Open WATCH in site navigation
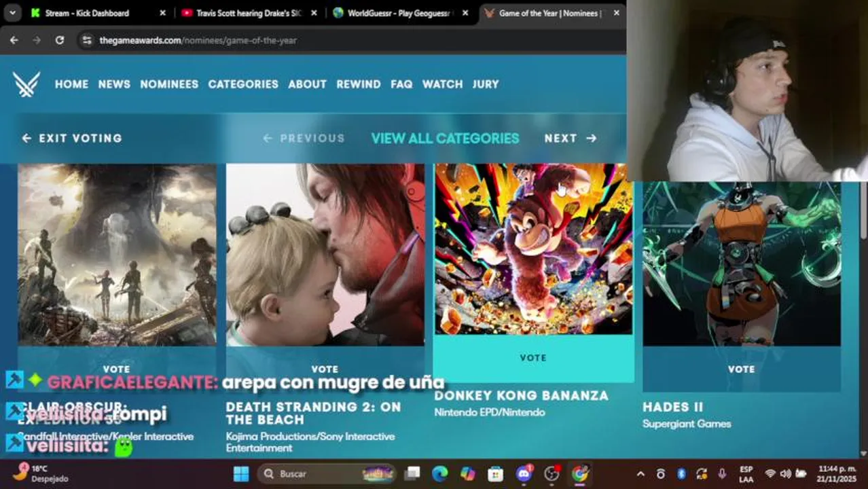Image resolution: width=868 pixels, height=489 pixels. click(442, 84)
